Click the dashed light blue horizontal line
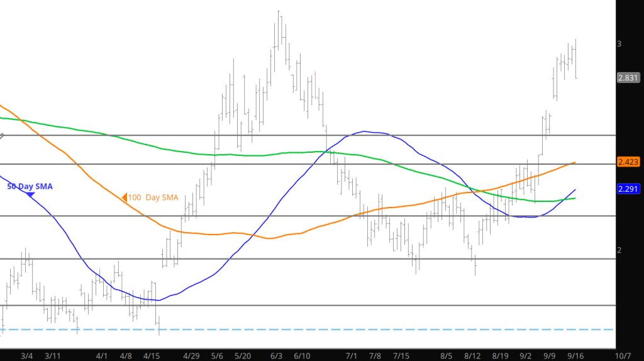The height and width of the screenshot is (361, 644). tap(314, 330)
